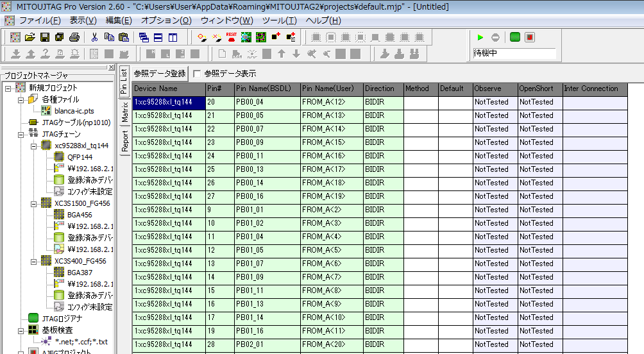Collapse the JTAGチェーン tree node
The image size is (644, 354).
pos(20,134)
